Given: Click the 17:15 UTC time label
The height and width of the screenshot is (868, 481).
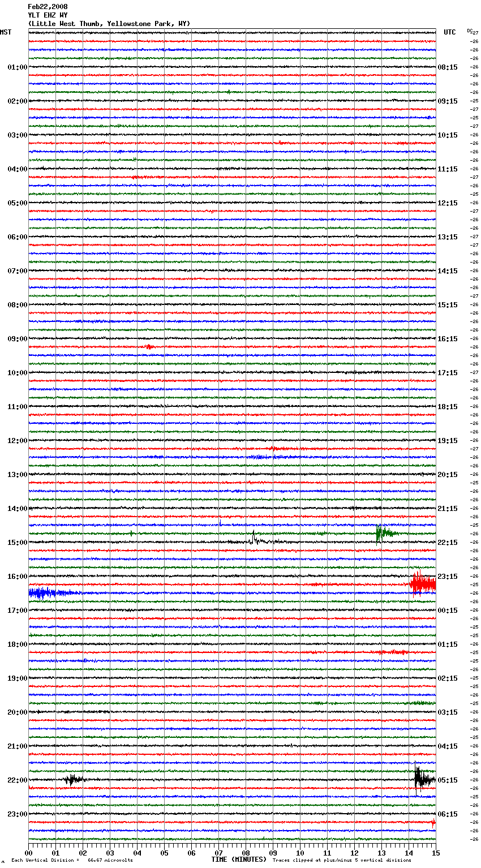Looking at the screenshot, I should pyautogui.click(x=448, y=373).
